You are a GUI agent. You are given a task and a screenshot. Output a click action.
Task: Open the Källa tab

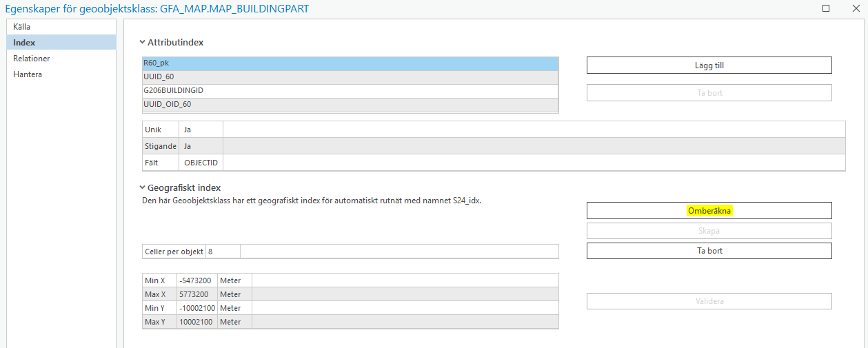click(22, 27)
